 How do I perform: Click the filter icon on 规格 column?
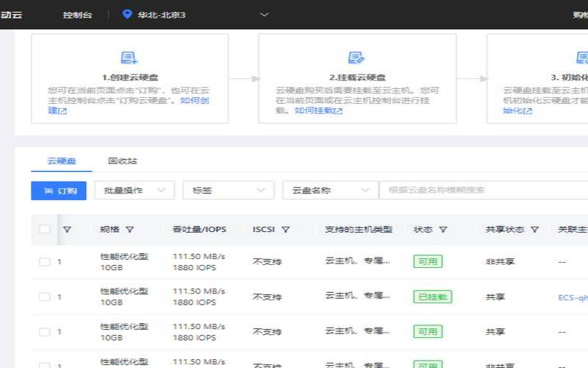(x=130, y=230)
